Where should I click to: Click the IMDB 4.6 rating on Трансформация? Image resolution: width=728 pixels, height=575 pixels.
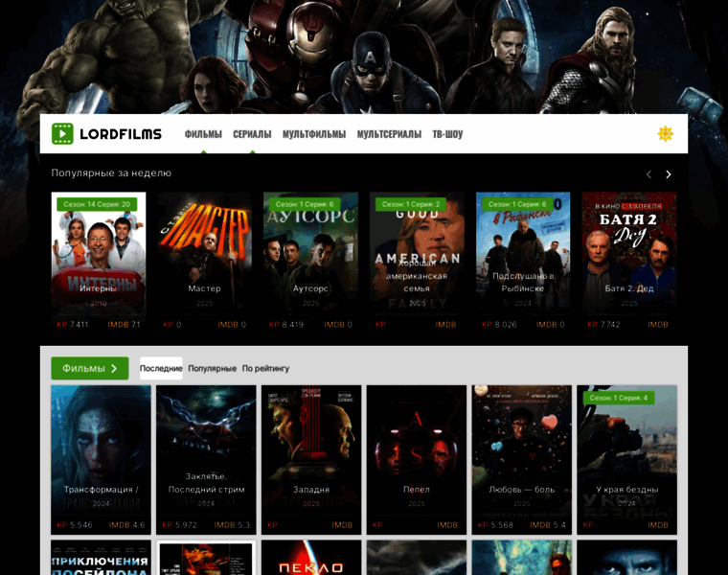tap(126, 525)
